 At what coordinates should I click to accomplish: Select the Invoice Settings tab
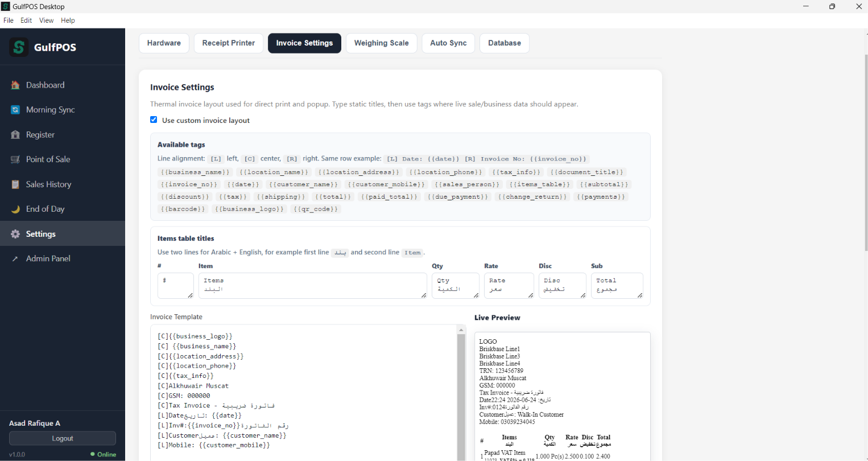coord(304,43)
